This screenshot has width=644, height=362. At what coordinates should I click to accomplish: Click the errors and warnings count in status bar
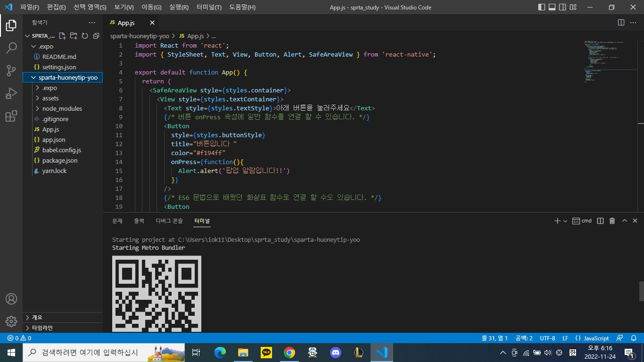[19, 338]
